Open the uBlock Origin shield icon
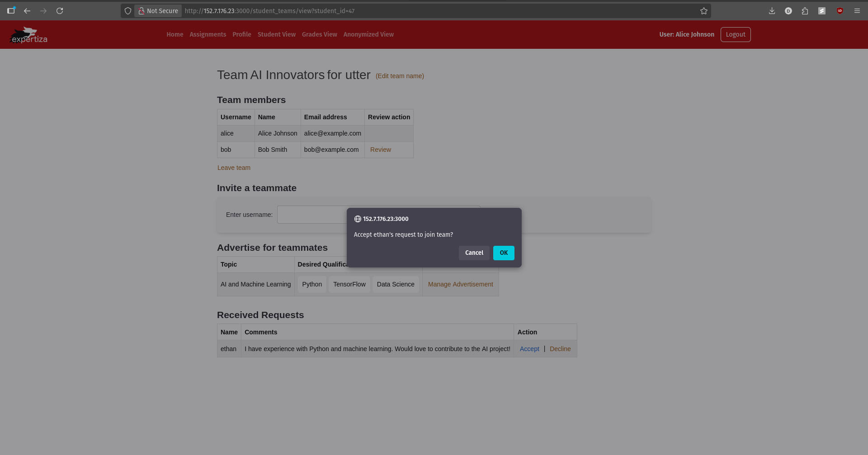The image size is (868, 455). (840, 11)
